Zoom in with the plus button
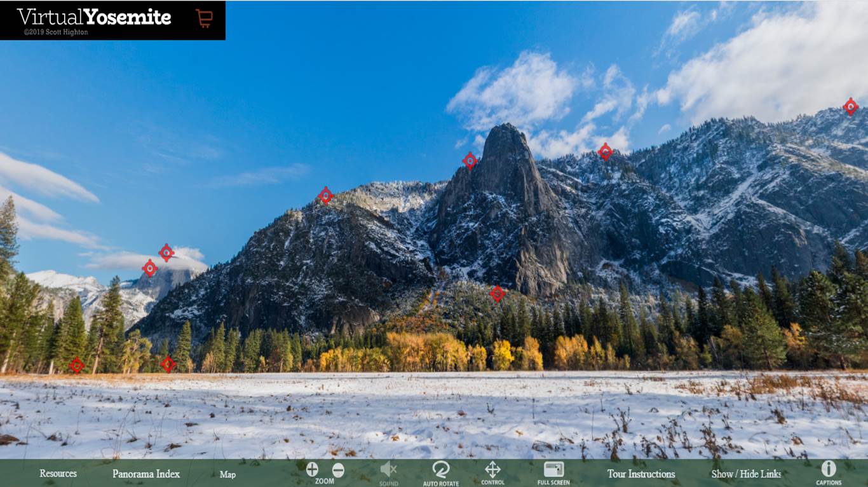Screen dimensions: 868x487 pos(312,470)
